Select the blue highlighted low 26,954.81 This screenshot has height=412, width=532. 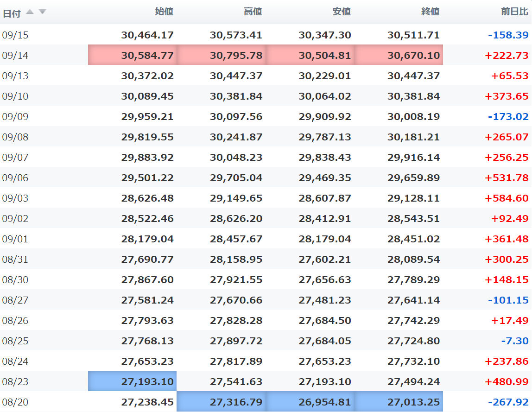pyautogui.click(x=310, y=402)
